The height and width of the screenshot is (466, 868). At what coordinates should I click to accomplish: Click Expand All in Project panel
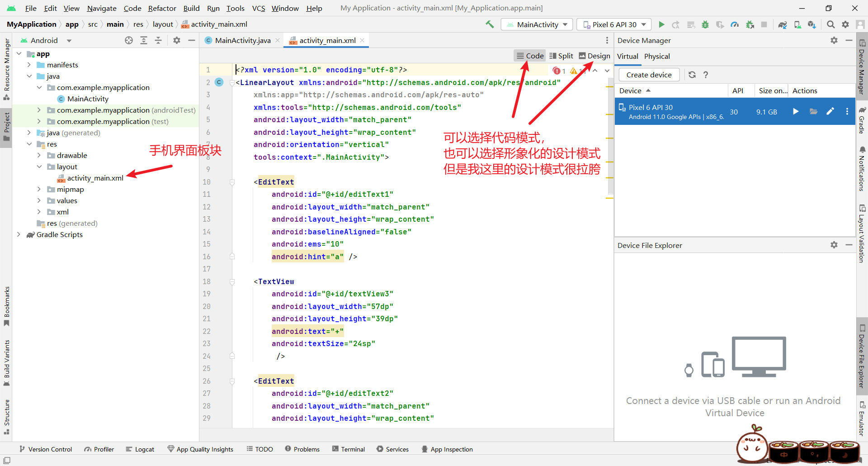point(144,40)
